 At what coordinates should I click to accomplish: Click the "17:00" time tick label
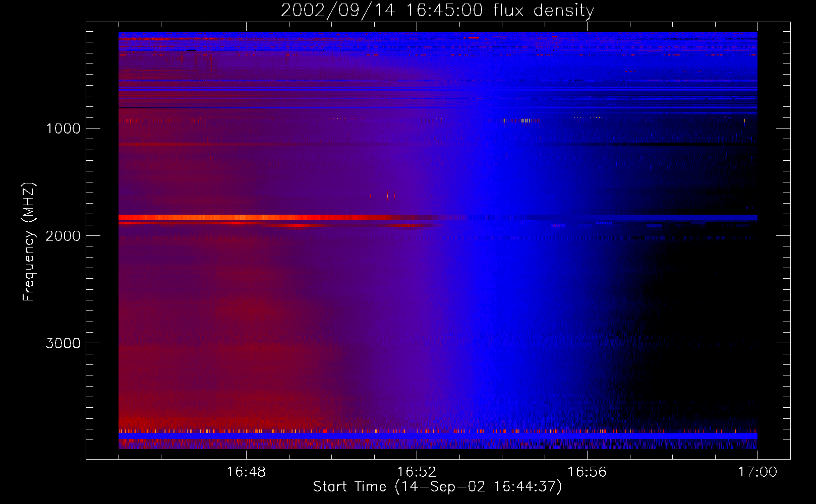coord(757,472)
